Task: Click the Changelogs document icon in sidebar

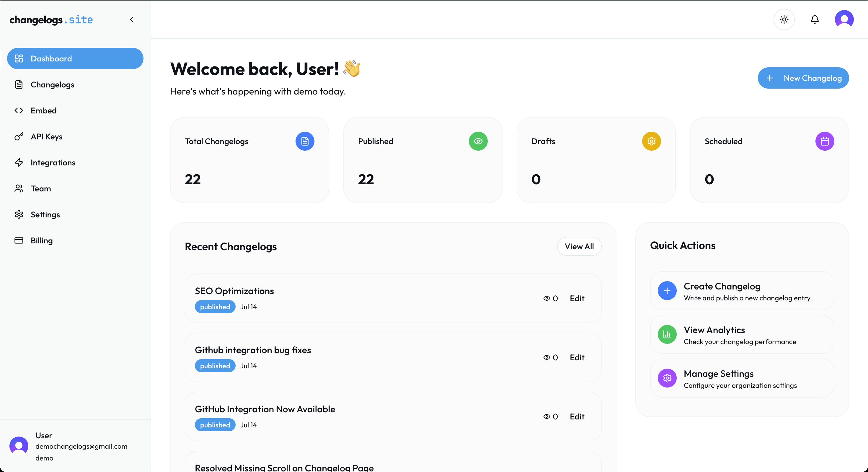Action: click(x=19, y=84)
